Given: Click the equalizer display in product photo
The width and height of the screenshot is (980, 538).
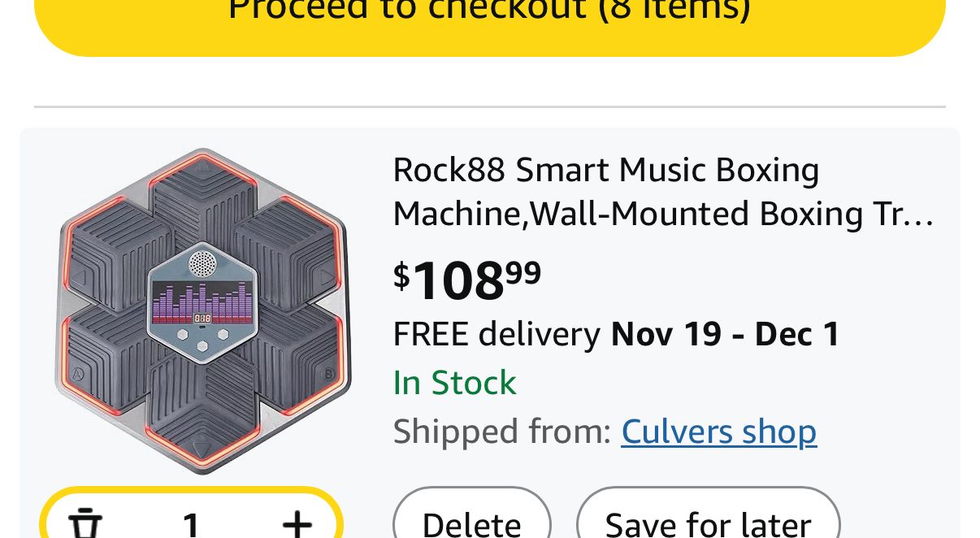Looking at the screenshot, I should pyautogui.click(x=202, y=302).
